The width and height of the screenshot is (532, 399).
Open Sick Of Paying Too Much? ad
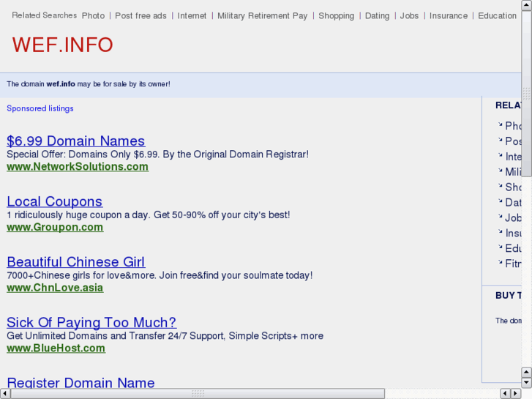(91, 322)
